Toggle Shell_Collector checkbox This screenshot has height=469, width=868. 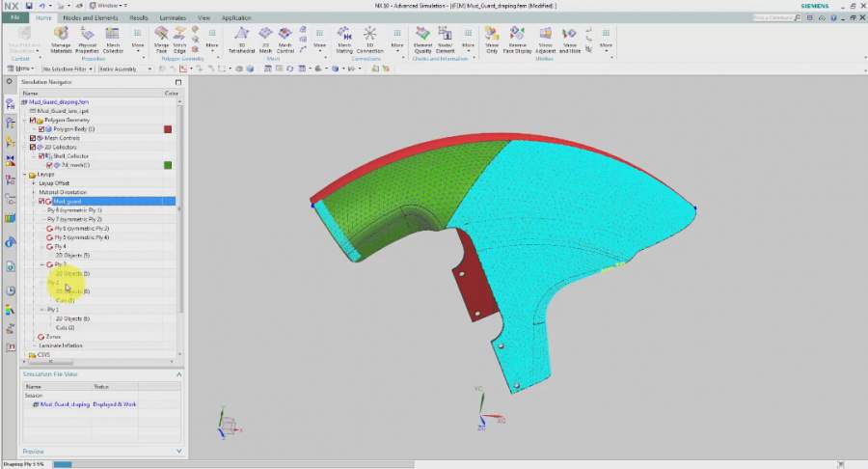click(x=41, y=156)
